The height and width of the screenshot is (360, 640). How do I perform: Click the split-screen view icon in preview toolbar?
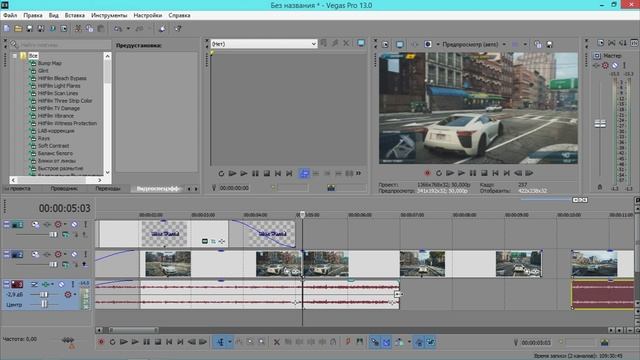428,44
